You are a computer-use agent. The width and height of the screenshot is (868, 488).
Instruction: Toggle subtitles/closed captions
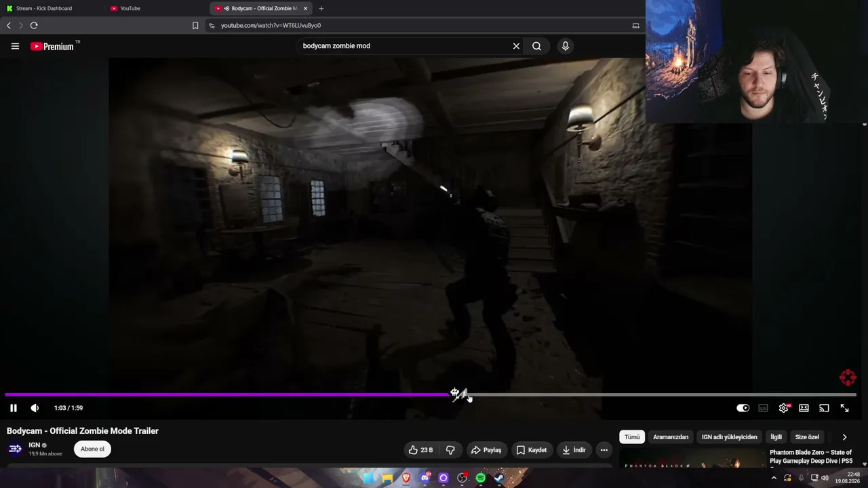click(763, 408)
